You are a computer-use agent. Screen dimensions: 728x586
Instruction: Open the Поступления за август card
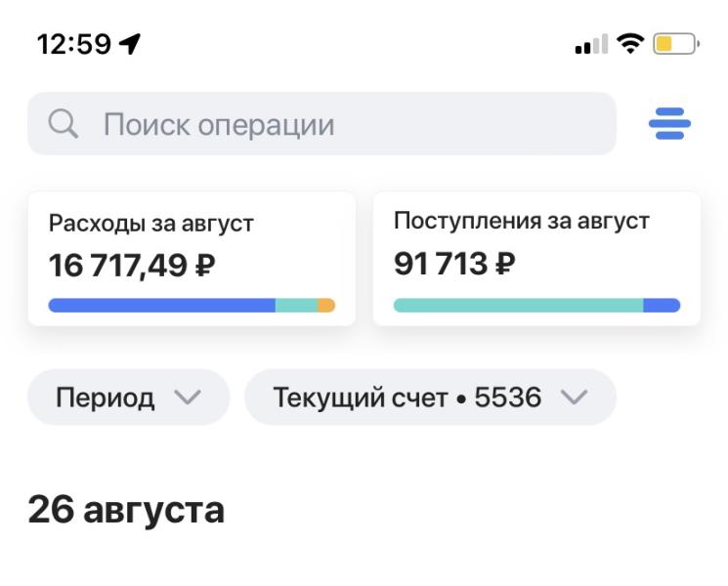tap(536, 259)
